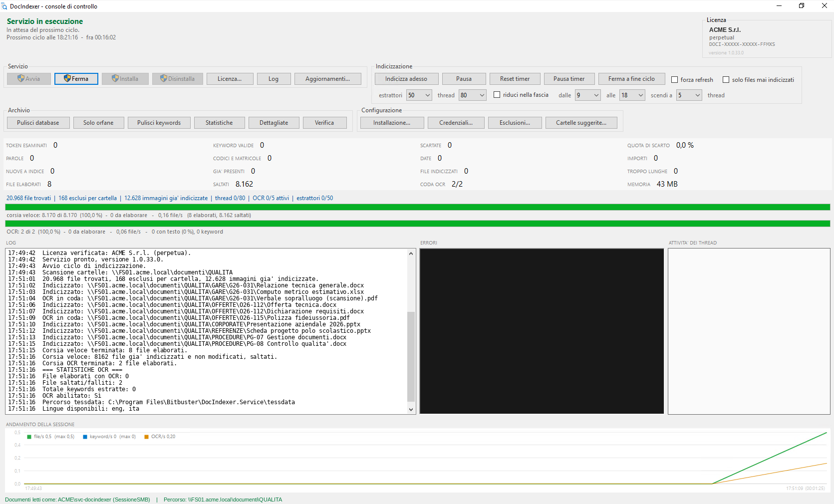Viewport: 834px width, 504px height.
Task: Click the log scroll up arrow
Action: pos(411,253)
